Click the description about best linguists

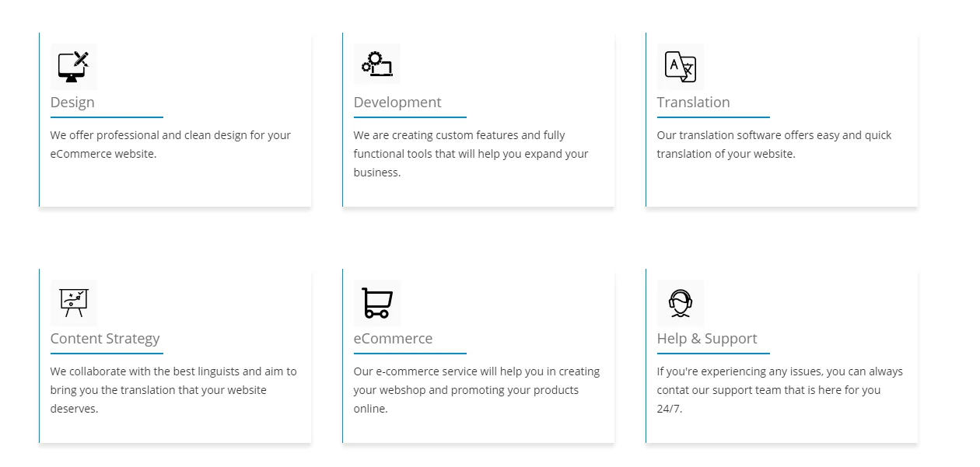click(x=173, y=390)
